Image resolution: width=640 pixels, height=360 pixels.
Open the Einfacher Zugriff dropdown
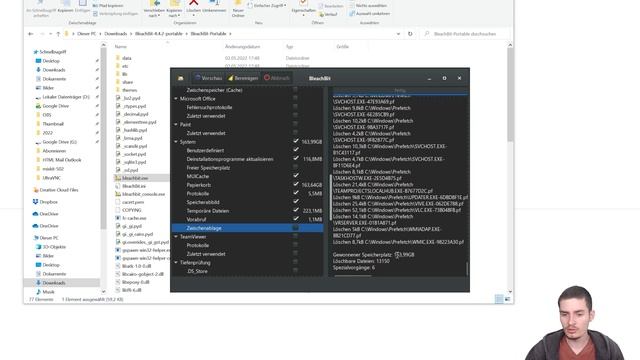point(267,6)
